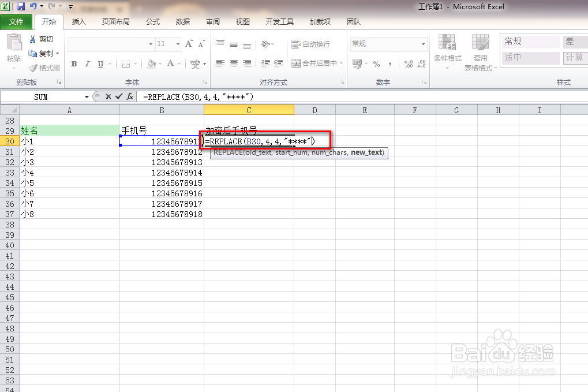Viewport: 588px width, 392px height.
Task: Click the Undo arrow icon
Action: click(33, 6)
